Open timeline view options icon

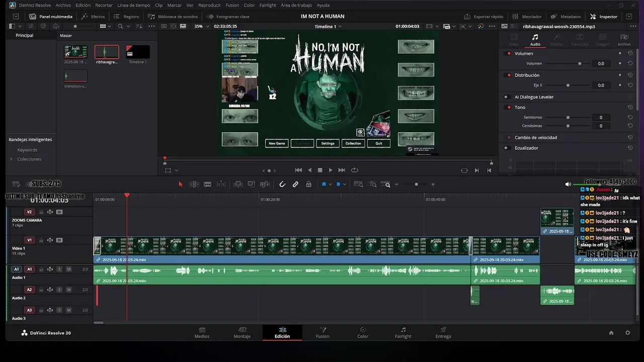click(16, 185)
